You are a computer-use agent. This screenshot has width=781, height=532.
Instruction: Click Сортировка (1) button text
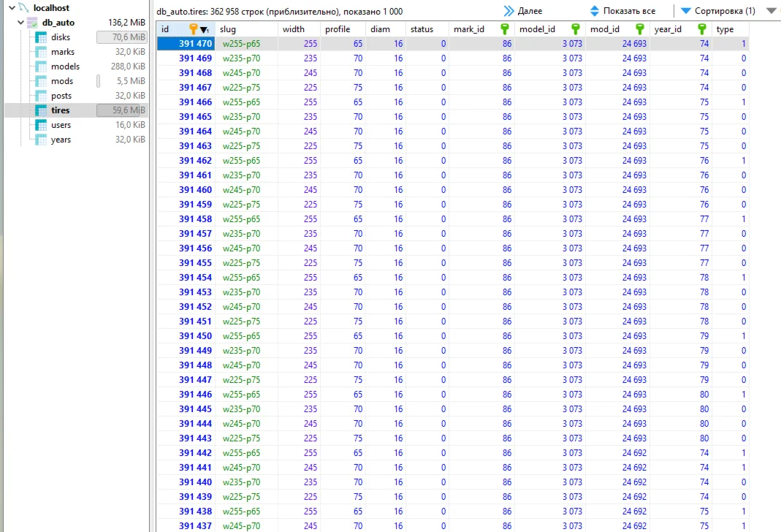(725, 11)
